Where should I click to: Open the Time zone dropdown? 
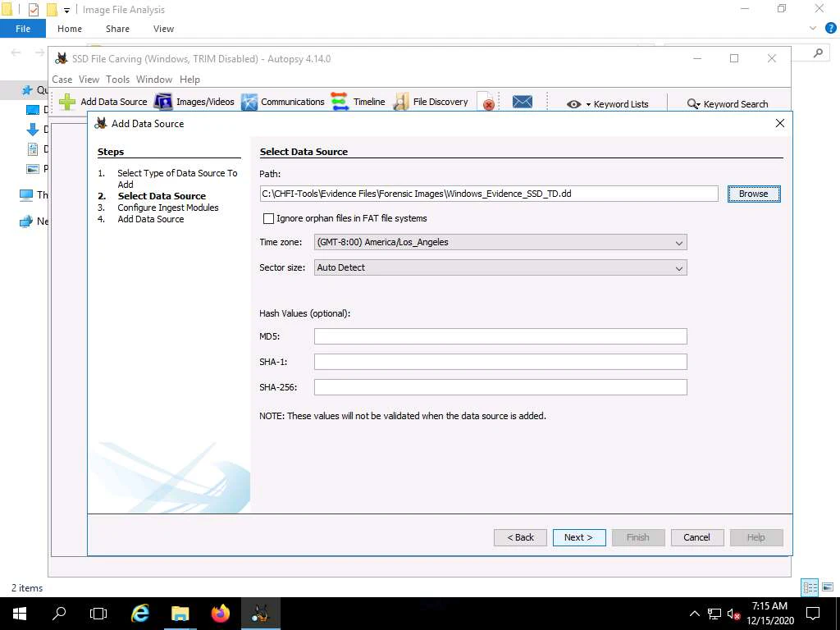pos(500,242)
